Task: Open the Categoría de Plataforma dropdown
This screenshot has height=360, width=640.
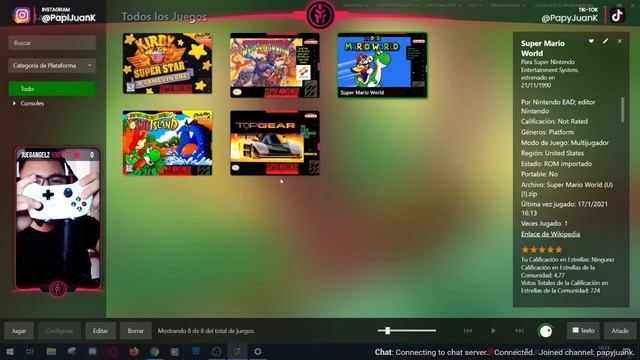Action: coord(52,65)
